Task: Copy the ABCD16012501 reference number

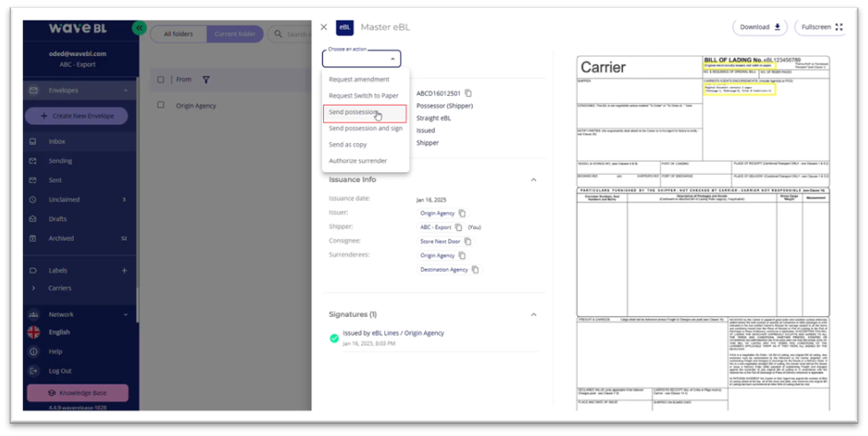Action: click(x=469, y=93)
